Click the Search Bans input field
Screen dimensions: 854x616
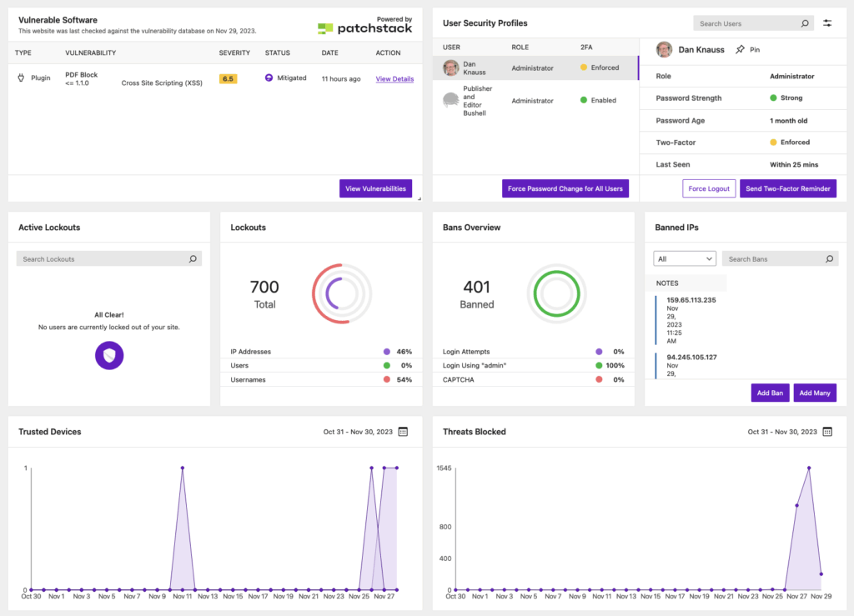(x=780, y=259)
